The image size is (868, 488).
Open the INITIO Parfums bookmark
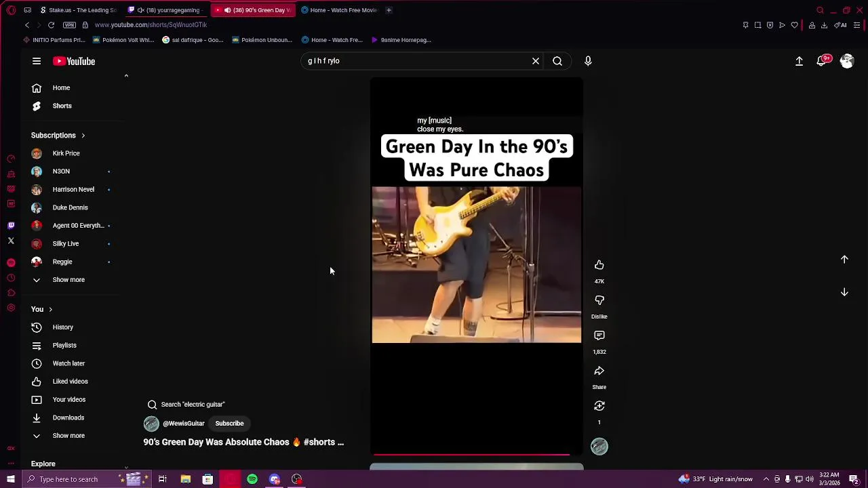click(54, 40)
